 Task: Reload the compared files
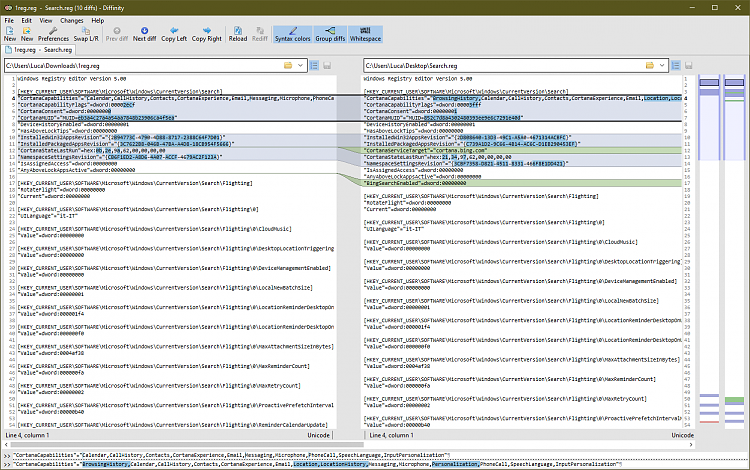[x=238, y=34]
